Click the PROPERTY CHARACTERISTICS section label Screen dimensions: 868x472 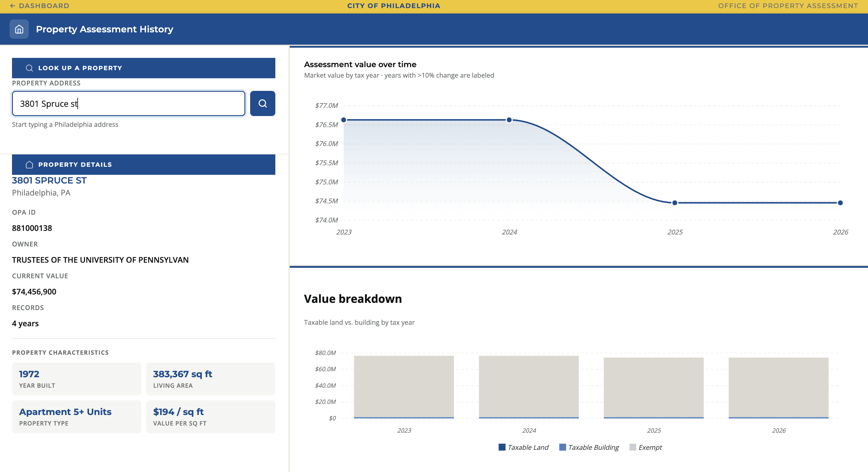coord(60,352)
